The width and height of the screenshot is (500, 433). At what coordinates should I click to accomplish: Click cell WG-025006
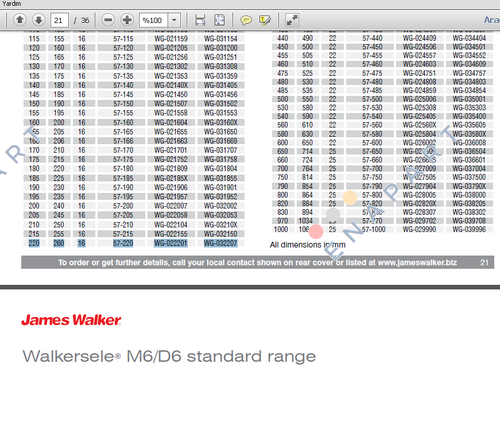pyautogui.click(x=419, y=99)
